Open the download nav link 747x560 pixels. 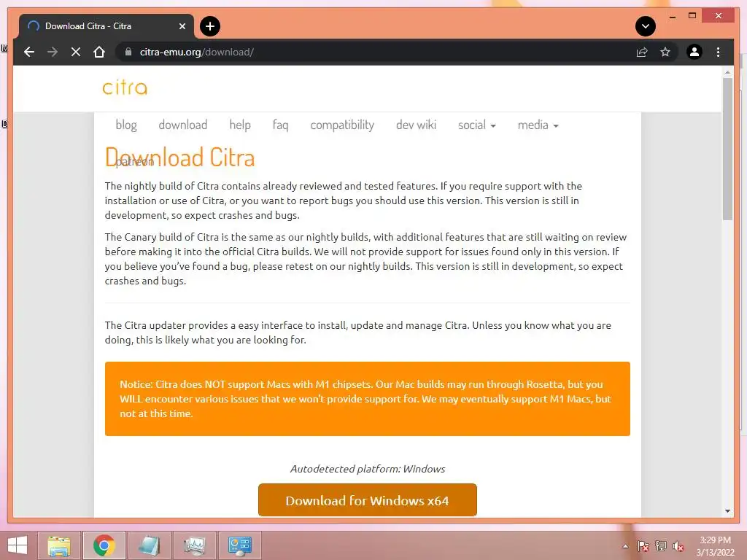pyautogui.click(x=183, y=125)
